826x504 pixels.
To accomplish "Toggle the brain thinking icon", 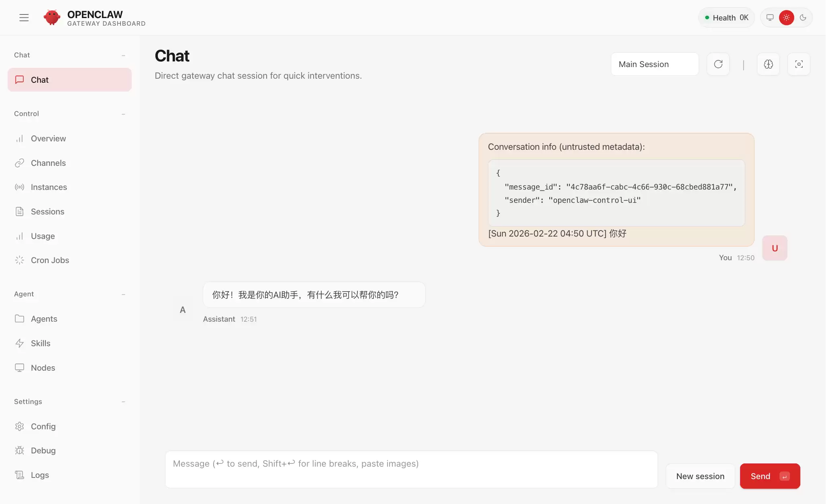I will pos(769,64).
